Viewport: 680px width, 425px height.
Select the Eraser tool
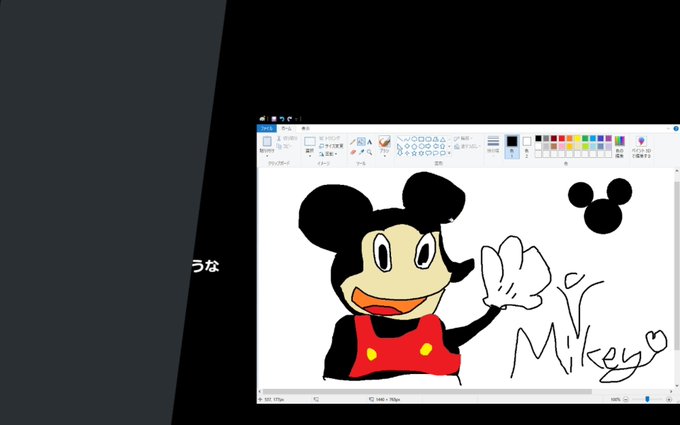coord(353,152)
